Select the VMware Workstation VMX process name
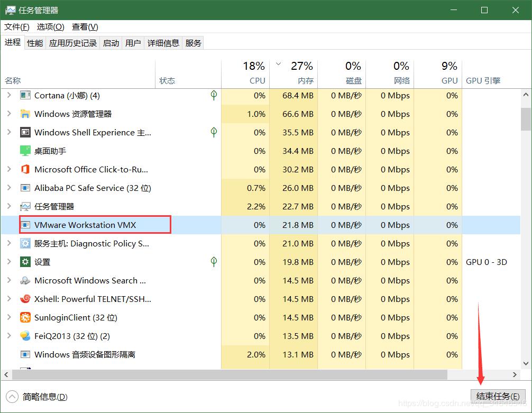Screen dimensions: 532x413 click(x=85, y=225)
